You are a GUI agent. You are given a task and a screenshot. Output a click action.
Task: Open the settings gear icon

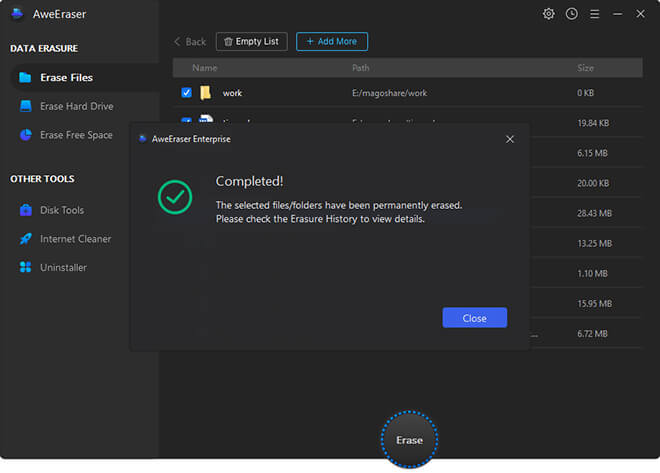(548, 14)
